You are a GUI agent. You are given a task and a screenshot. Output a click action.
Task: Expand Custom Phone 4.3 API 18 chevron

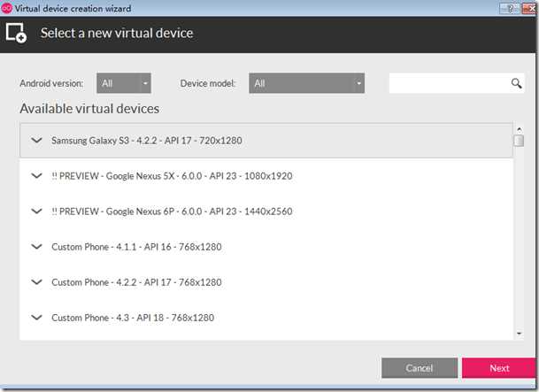(36, 317)
